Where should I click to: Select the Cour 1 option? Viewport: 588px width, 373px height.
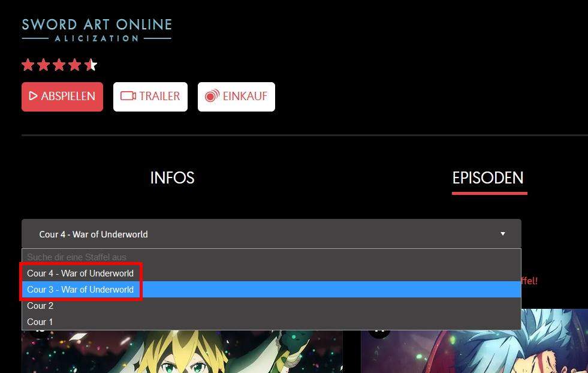pyautogui.click(x=272, y=321)
